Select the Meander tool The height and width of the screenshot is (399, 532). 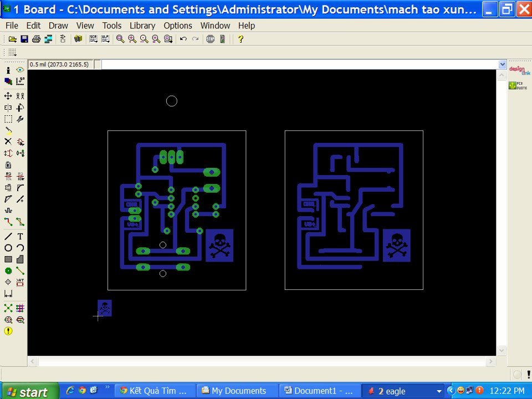(8, 211)
